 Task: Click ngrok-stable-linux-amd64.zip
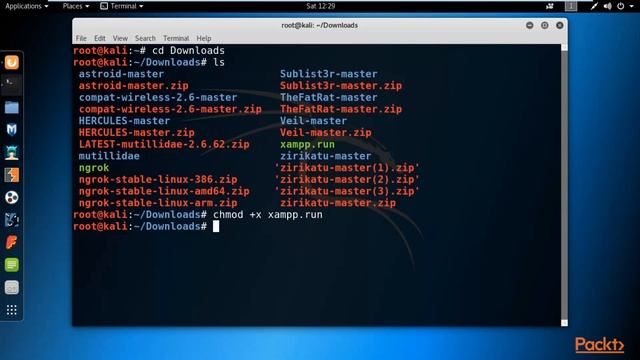pyautogui.click(x=164, y=191)
